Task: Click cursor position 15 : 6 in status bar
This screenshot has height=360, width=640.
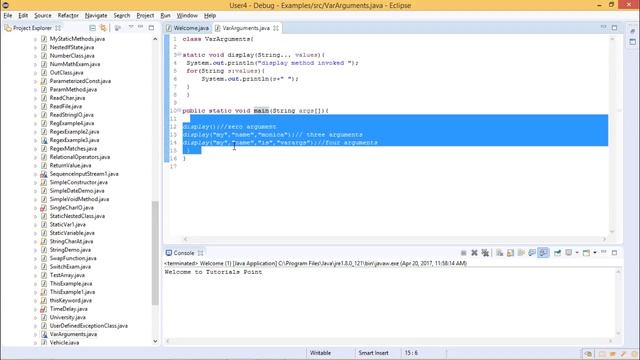Action: click(x=411, y=353)
